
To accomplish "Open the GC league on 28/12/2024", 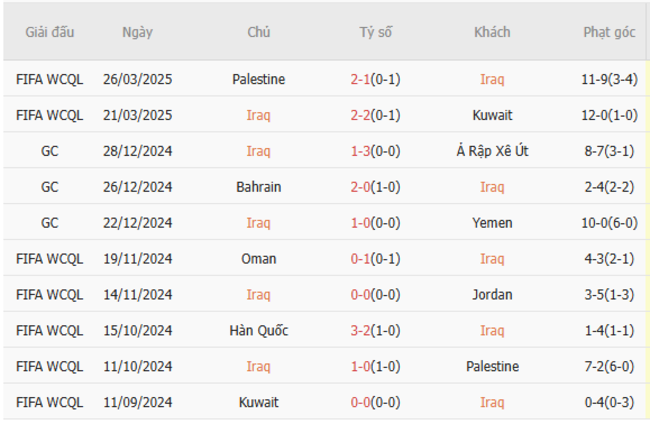I will point(50,151).
